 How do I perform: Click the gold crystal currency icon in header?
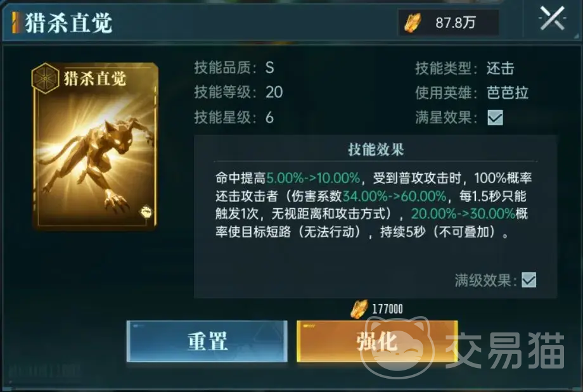(x=413, y=23)
